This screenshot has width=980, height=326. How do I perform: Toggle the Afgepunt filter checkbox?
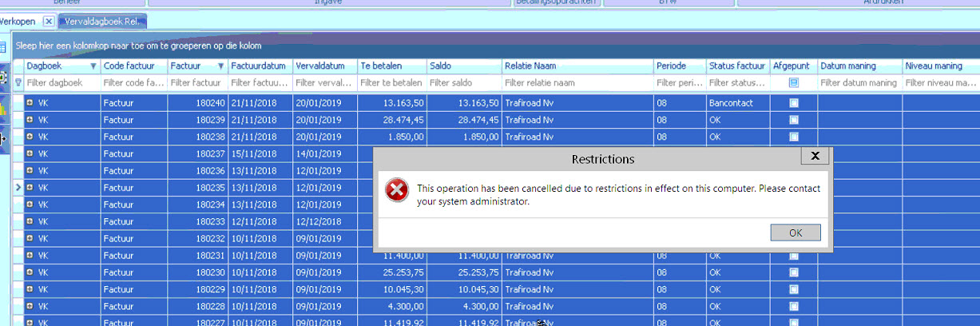pos(794,82)
